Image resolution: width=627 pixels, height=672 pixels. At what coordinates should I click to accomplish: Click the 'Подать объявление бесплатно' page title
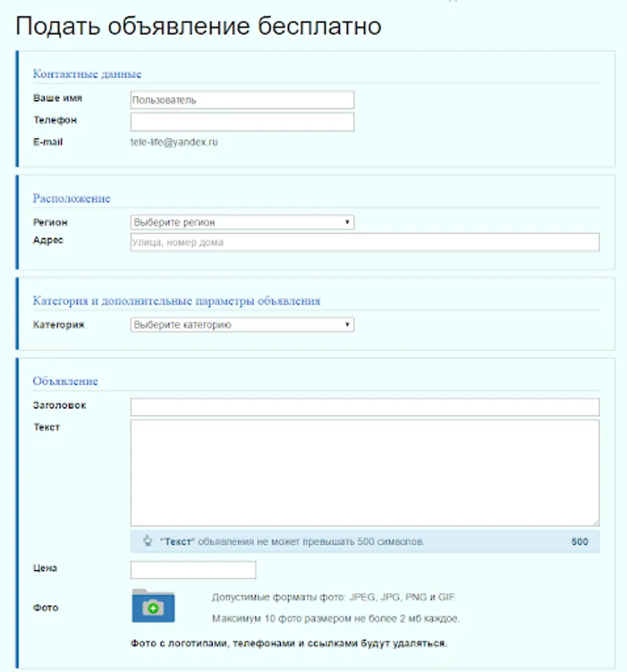click(x=199, y=25)
